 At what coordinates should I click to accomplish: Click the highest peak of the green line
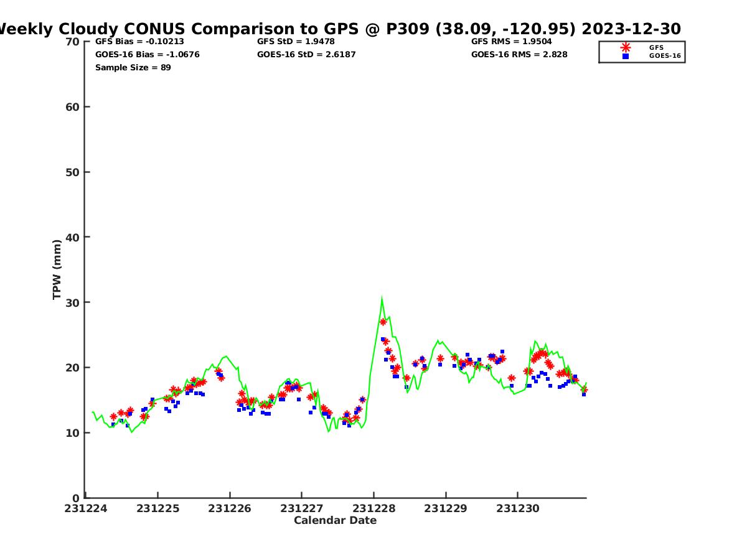382,298
